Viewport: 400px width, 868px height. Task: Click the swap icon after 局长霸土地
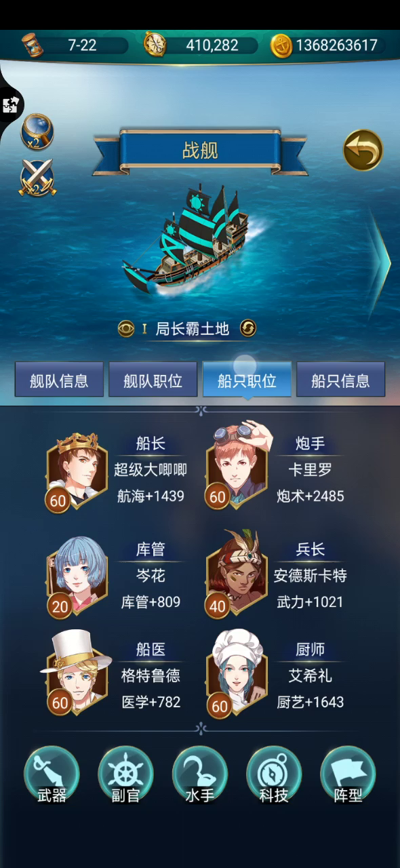248,329
